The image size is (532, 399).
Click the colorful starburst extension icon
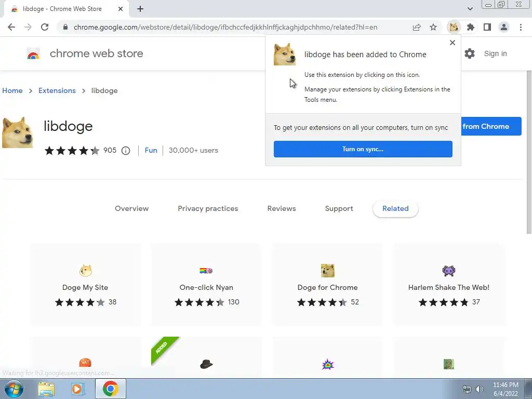(328, 364)
